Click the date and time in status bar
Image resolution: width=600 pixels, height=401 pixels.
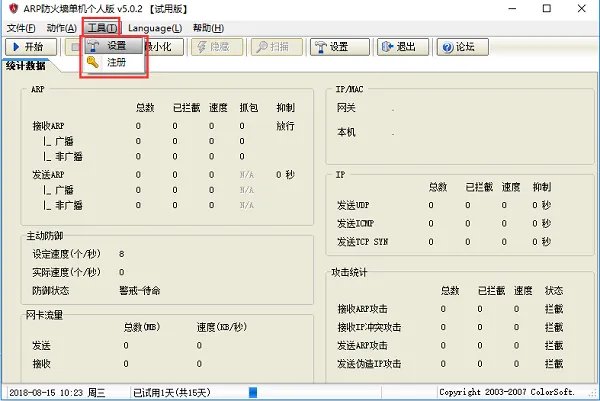60,392
